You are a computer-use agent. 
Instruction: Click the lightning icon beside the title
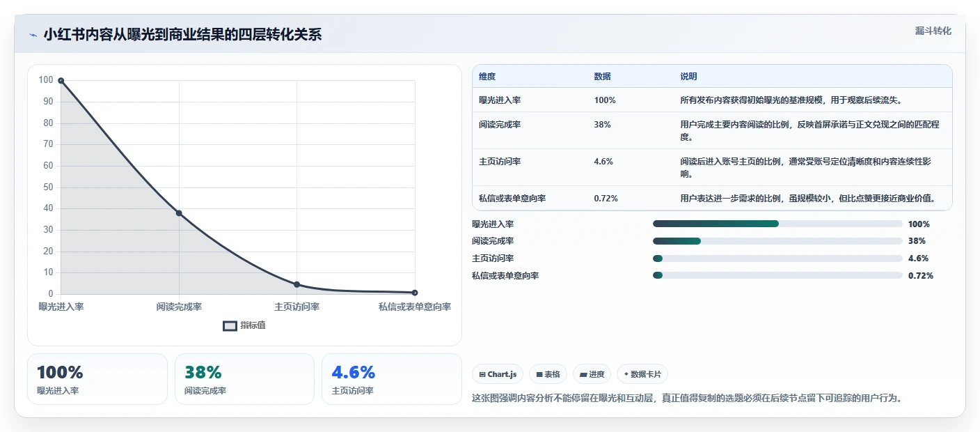[33, 35]
